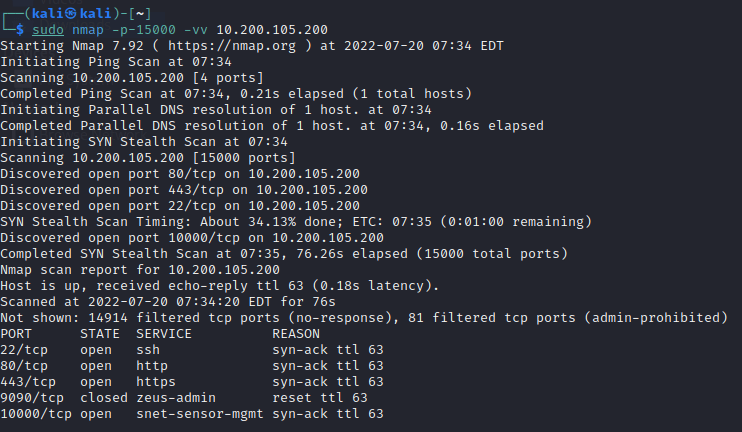
Task: Select the snet-sensor-mgmt service name
Action: click(x=196, y=413)
